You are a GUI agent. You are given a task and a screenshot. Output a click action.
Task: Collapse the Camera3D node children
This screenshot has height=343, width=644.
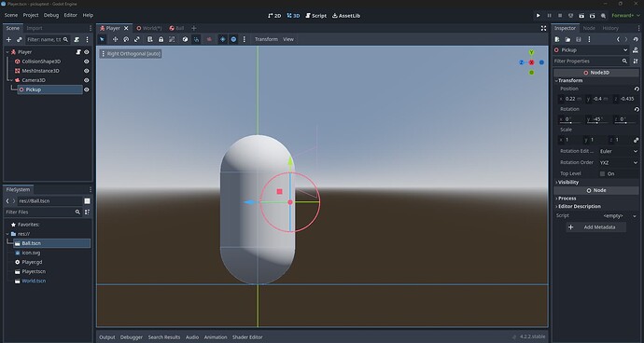click(x=11, y=80)
